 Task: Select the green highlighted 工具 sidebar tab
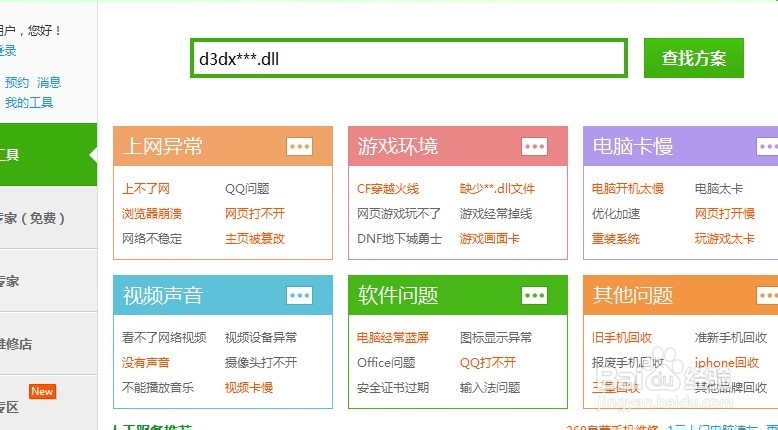(x=48, y=155)
